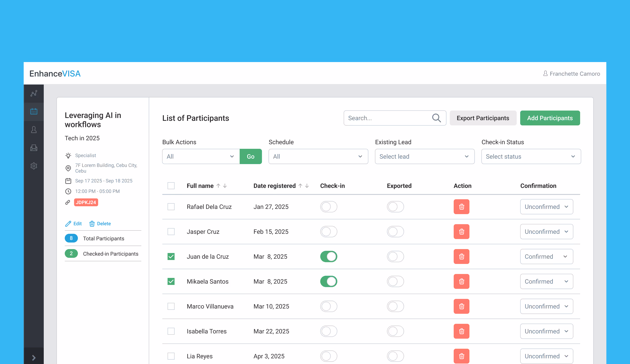
Task: Uncheck the row checkbox for Juan de la Cruz
Action: click(x=171, y=257)
